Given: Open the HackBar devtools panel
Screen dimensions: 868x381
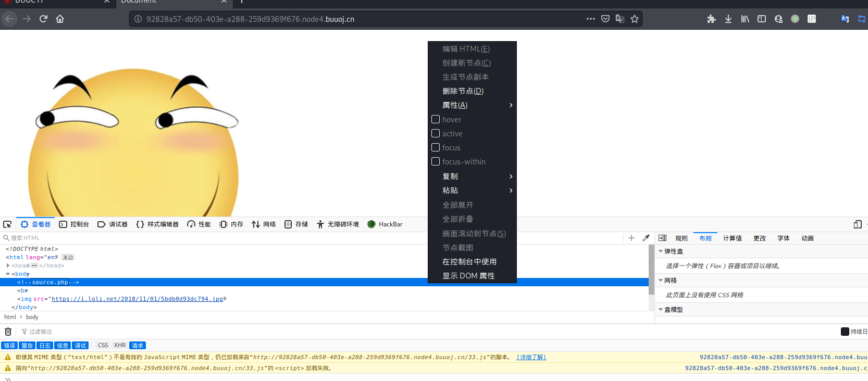Looking at the screenshot, I should pyautogui.click(x=385, y=224).
